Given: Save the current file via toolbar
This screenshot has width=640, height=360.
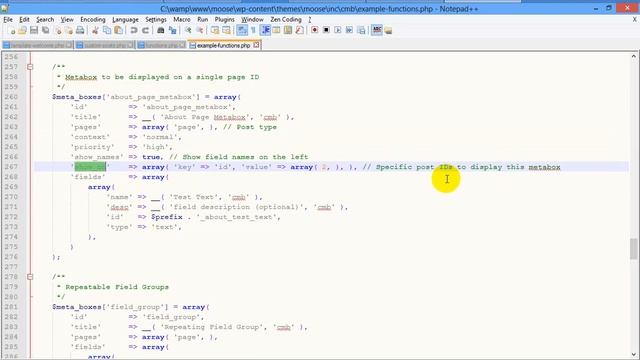Looking at the screenshot, I should pyautogui.click(x=34, y=31).
